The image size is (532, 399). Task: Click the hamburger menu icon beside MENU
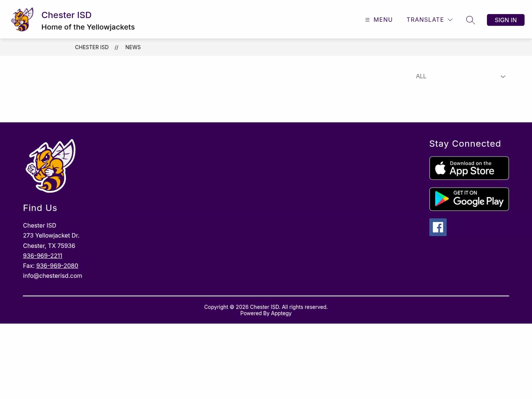click(x=367, y=20)
